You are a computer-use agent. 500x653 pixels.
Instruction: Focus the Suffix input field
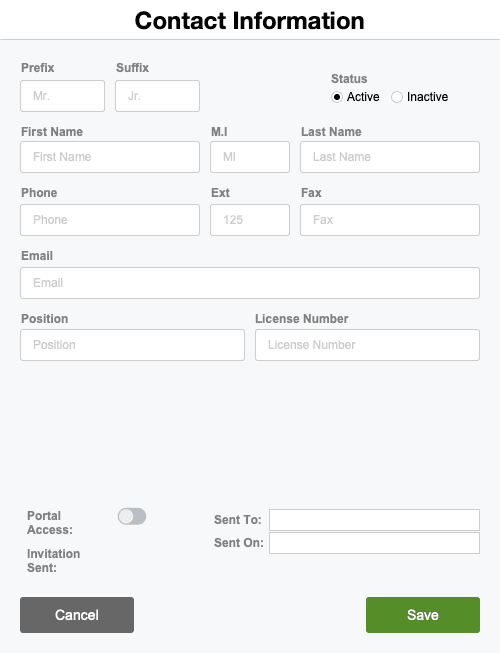[157, 96]
